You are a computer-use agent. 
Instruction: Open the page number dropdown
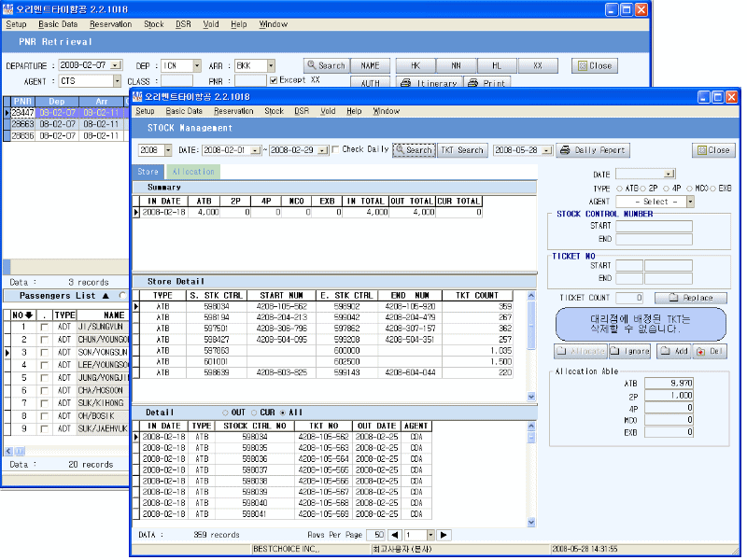coord(430,535)
